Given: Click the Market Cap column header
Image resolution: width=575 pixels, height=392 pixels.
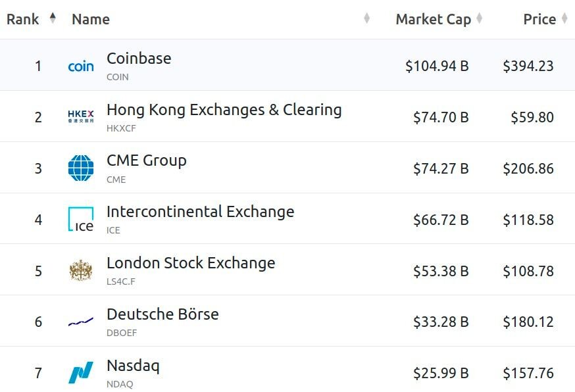Looking at the screenshot, I should tap(434, 19).
